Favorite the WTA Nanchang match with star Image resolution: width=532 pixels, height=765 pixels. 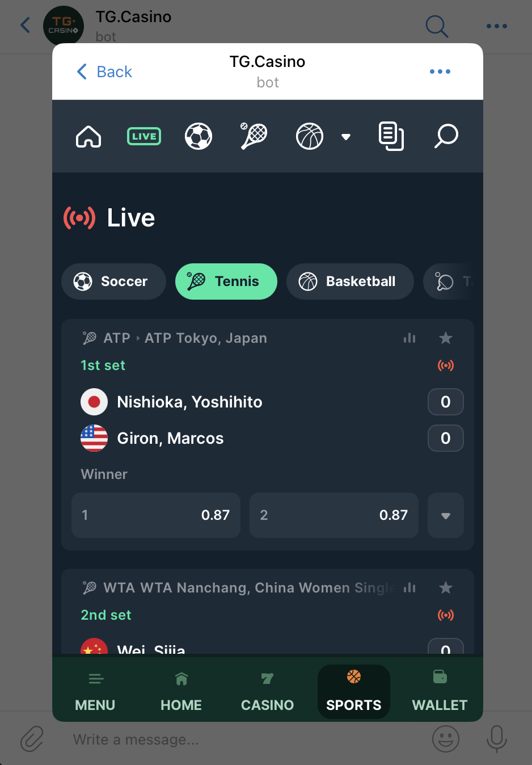pos(446,588)
